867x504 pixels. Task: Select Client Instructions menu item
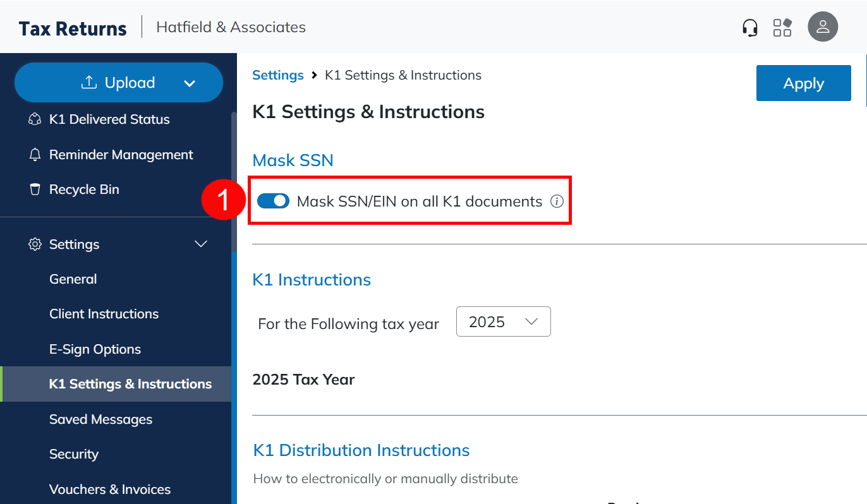[104, 314]
